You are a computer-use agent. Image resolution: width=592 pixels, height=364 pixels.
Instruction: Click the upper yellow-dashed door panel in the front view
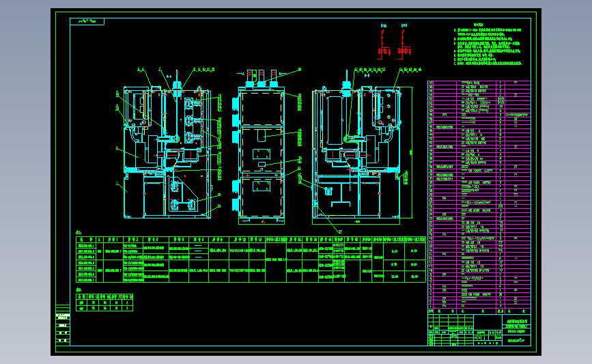point(262,109)
